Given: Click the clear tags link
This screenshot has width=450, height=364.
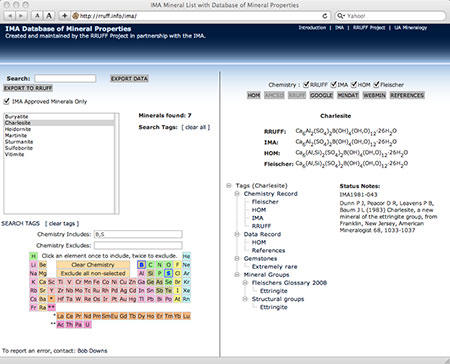Looking at the screenshot, I should (x=62, y=223).
